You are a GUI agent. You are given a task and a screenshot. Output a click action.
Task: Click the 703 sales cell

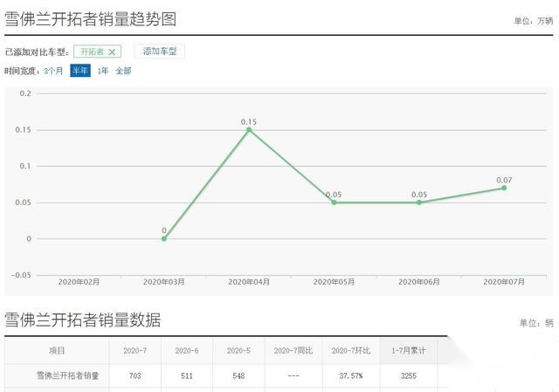[135, 376]
